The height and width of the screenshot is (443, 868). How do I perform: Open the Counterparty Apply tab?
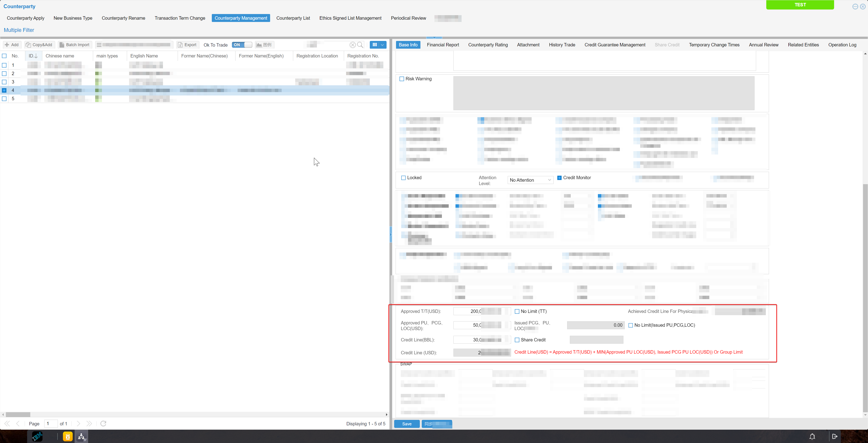coord(26,18)
